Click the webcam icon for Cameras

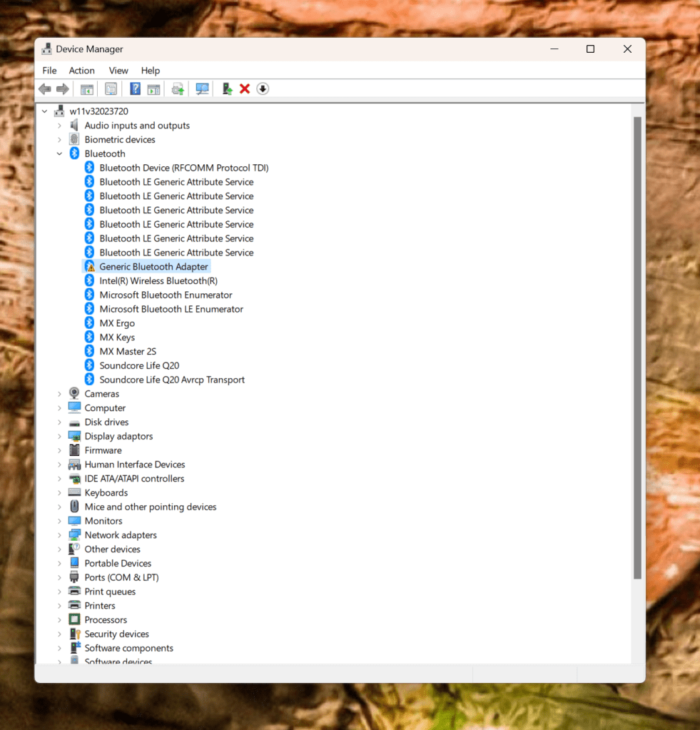coord(74,393)
